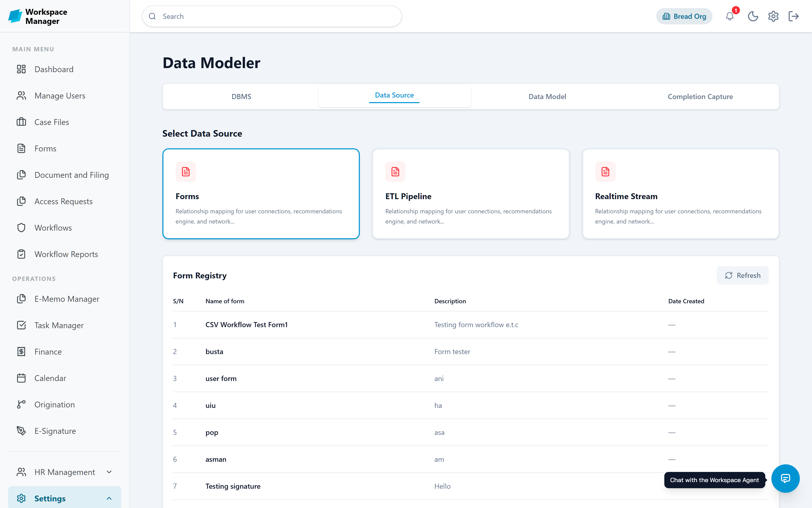
Task: Click the Name of form column header
Action: click(x=225, y=301)
